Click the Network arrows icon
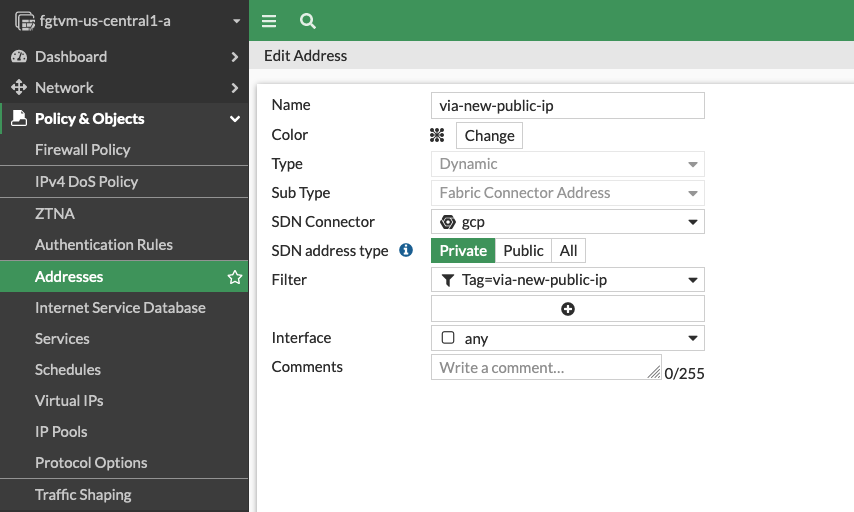The width and height of the screenshot is (854, 512). pos(19,87)
